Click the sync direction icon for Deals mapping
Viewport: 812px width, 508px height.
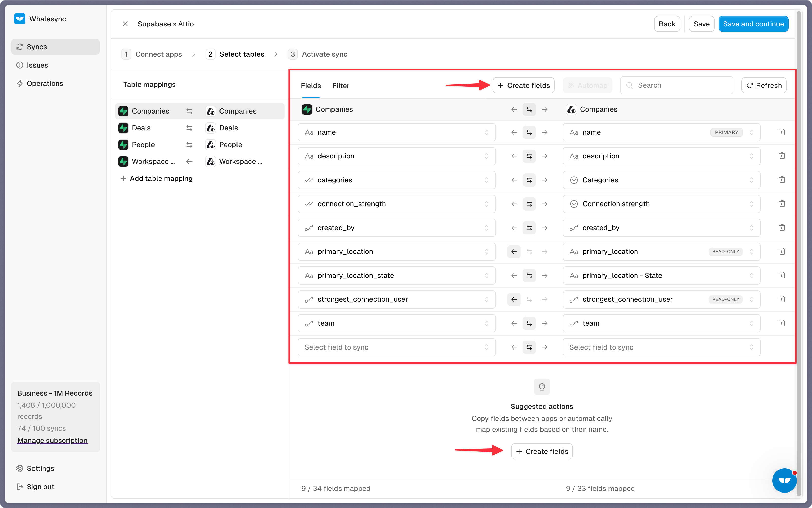(x=189, y=128)
